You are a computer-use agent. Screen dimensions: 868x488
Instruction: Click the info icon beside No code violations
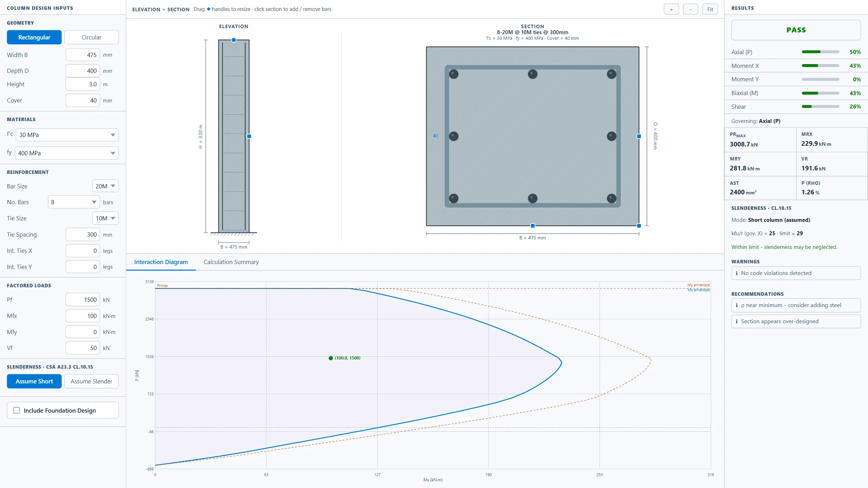click(737, 273)
